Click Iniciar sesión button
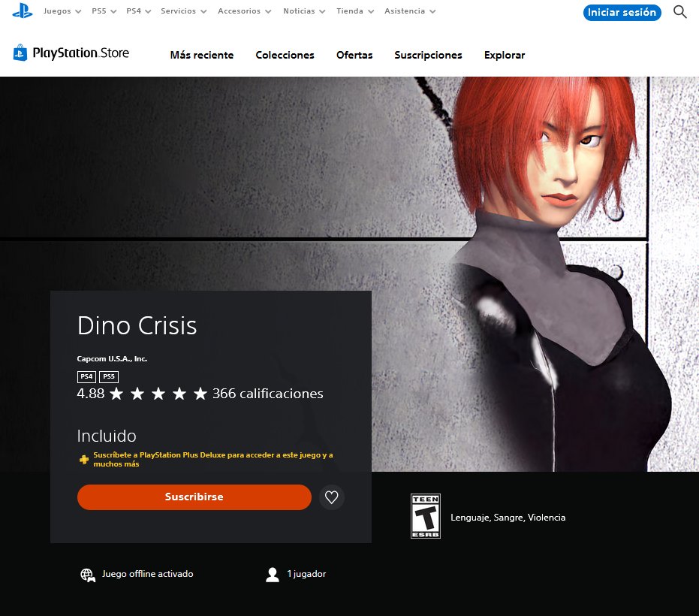Image resolution: width=699 pixels, height=616 pixels. tap(622, 12)
